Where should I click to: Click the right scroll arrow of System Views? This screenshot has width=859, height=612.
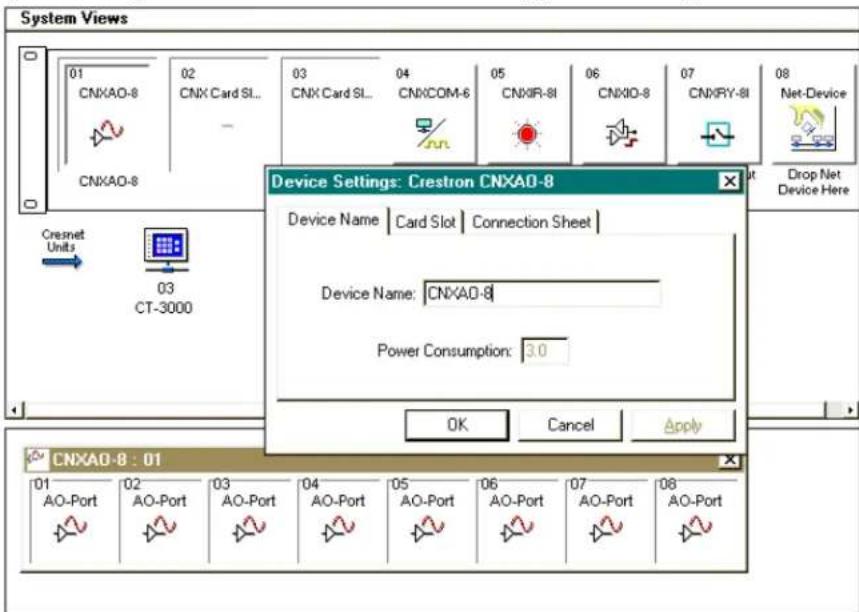pyautogui.click(x=850, y=409)
